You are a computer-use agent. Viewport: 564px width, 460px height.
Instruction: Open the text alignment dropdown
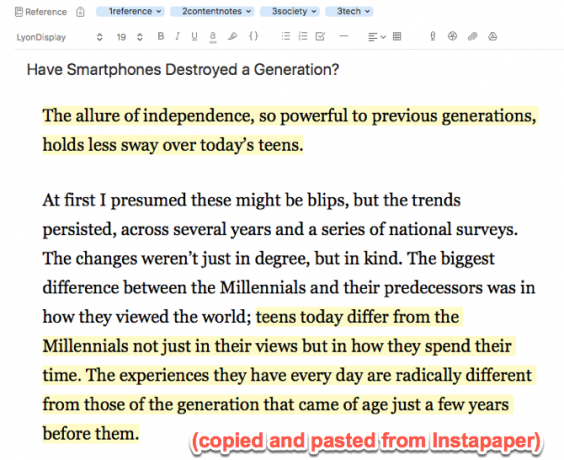coord(377,37)
